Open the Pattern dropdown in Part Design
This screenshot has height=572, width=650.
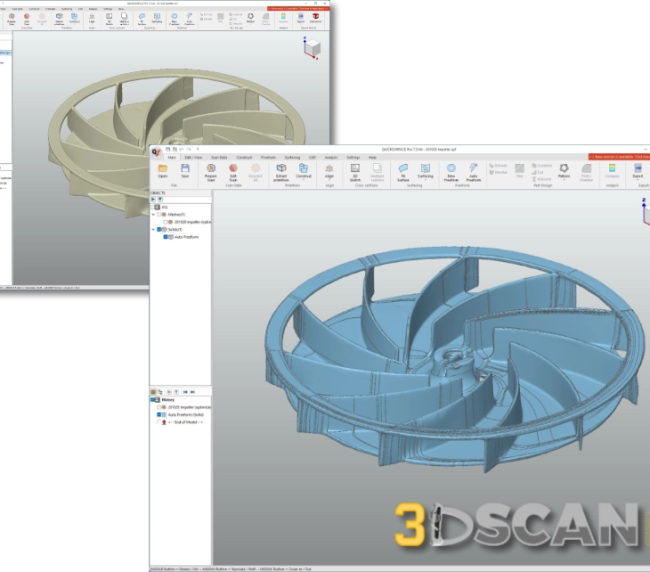pyautogui.click(x=564, y=171)
